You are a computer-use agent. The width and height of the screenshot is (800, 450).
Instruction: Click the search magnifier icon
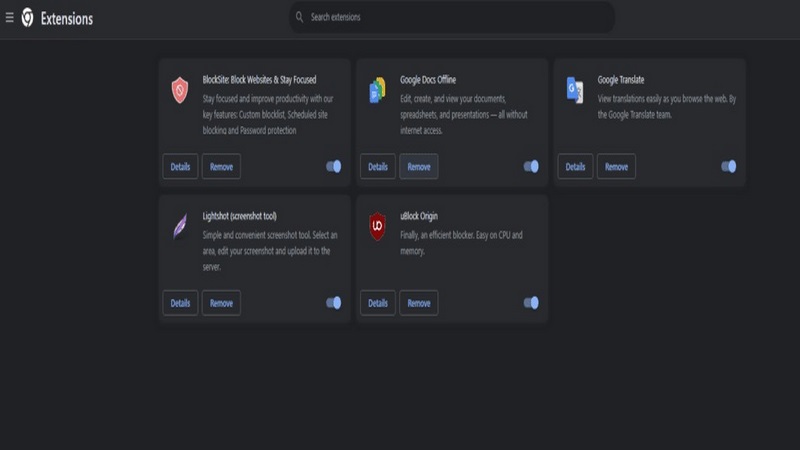pos(299,17)
